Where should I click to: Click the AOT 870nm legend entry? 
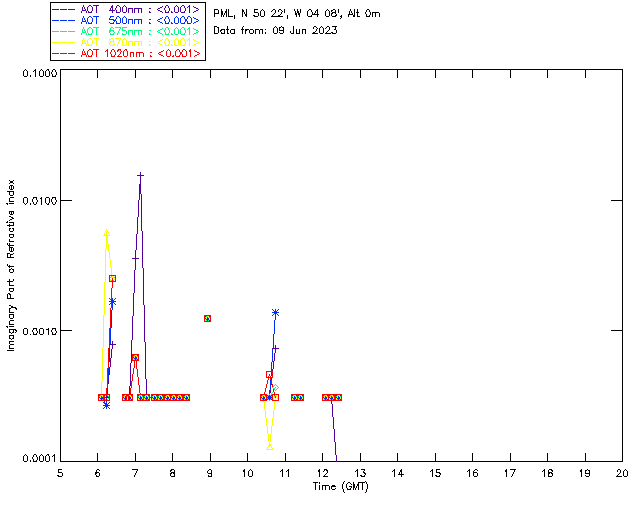click(127, 42)
